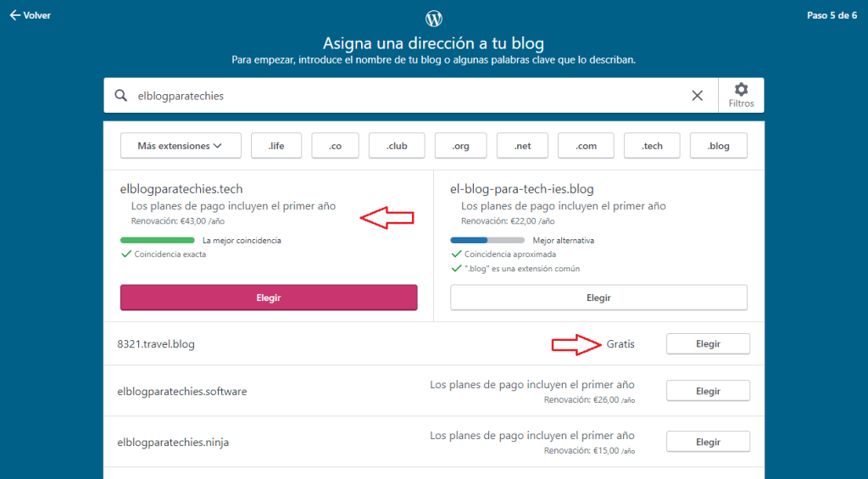Open the Filtros gear settings

[x=741, y=95]
